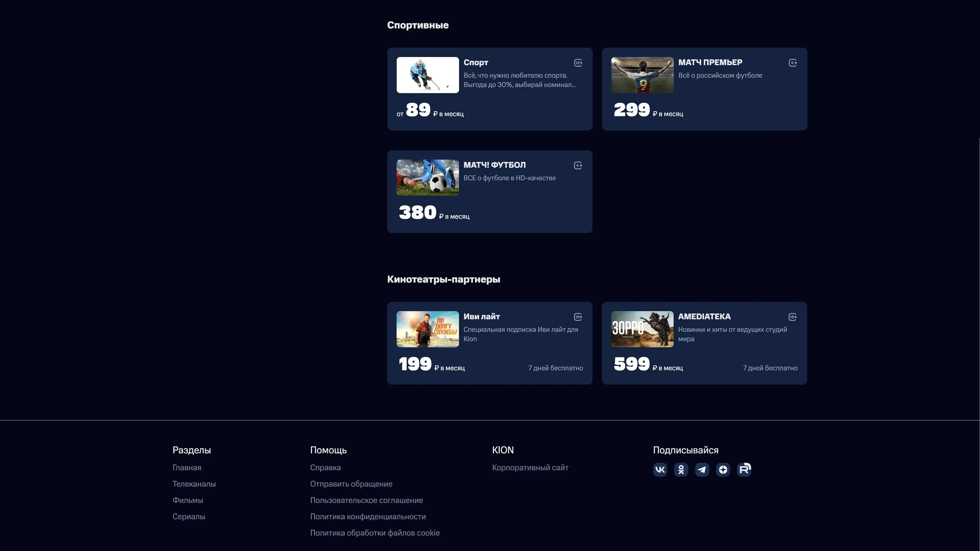Open Политика конфиденциальности link
The height and width of the screenshot is (551, 980).
point(368,517)
